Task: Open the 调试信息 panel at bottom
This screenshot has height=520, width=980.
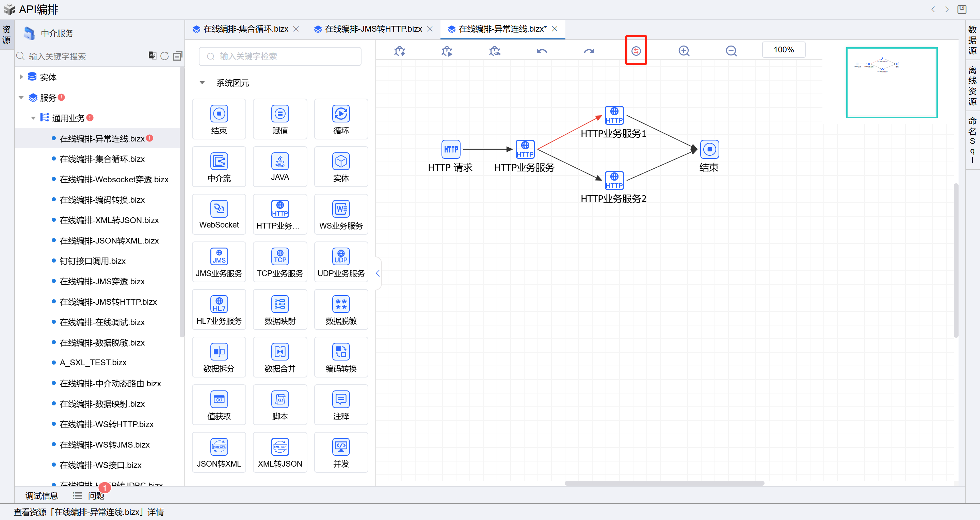Action: (42, 496)
